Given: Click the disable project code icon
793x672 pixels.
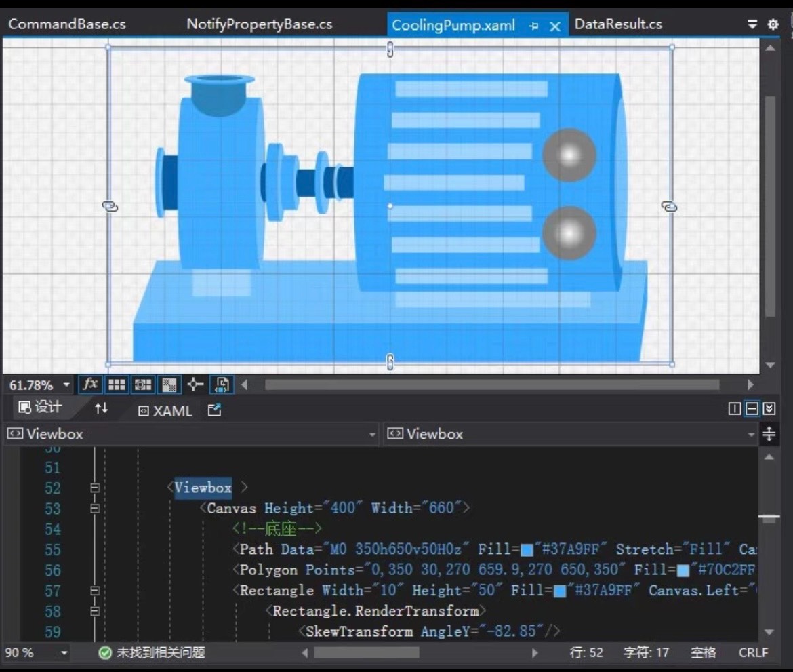Looking at the screenshot, I should (220, 384).
